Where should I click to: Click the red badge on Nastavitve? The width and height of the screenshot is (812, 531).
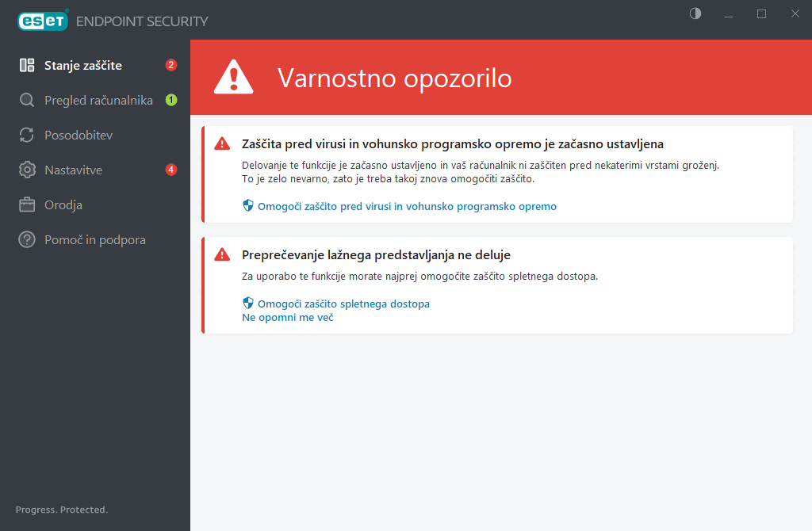tap(170, 170)
